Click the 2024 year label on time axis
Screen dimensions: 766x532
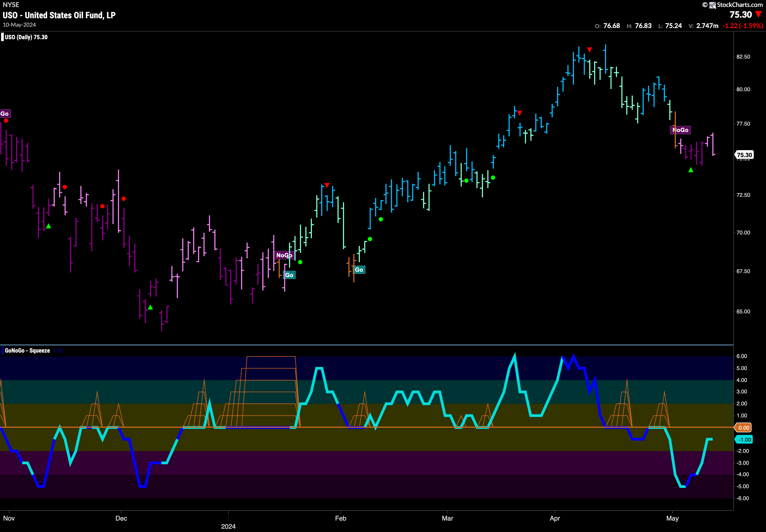coord(229,526)
